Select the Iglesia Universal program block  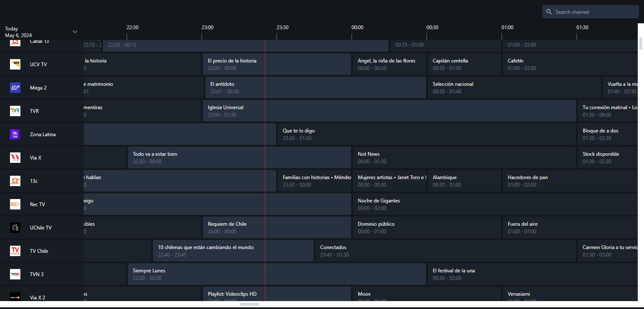coord(389,111)
